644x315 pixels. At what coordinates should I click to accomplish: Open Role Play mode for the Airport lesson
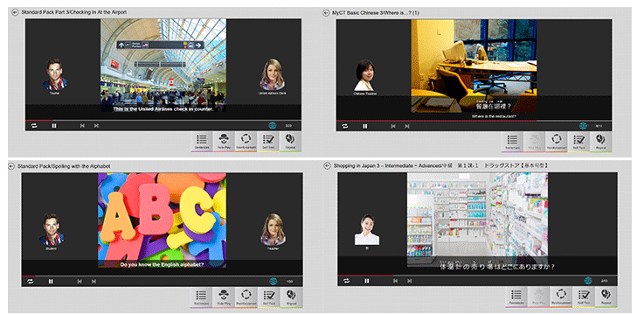click(224, 142)
